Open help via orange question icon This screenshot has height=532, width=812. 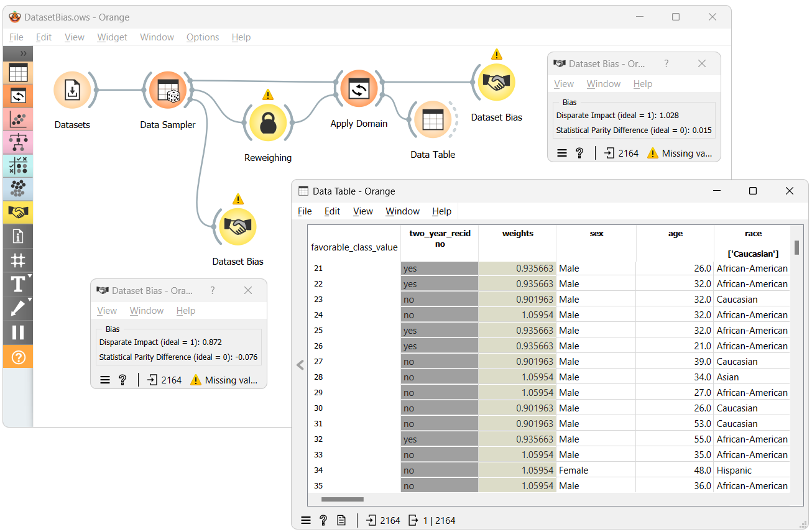coord(18,357)
